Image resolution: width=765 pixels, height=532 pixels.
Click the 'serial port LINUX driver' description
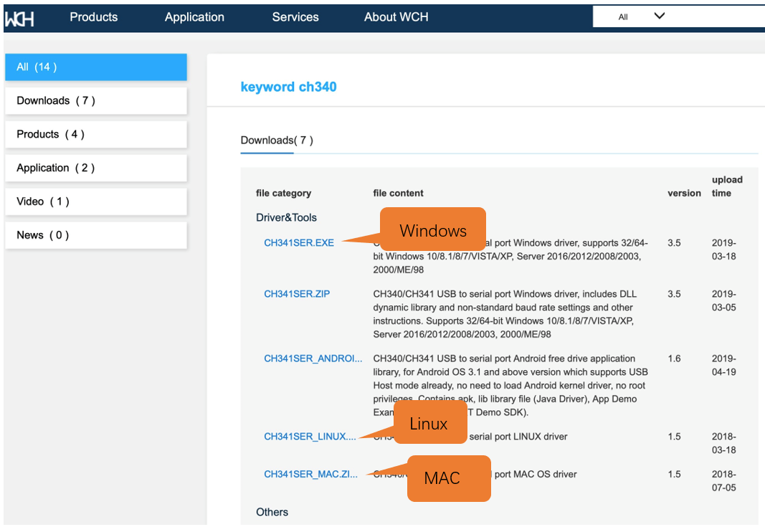click(518, 437)
